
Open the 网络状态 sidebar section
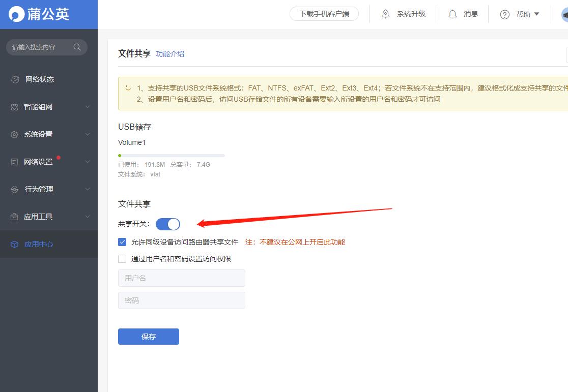point(38,79)
